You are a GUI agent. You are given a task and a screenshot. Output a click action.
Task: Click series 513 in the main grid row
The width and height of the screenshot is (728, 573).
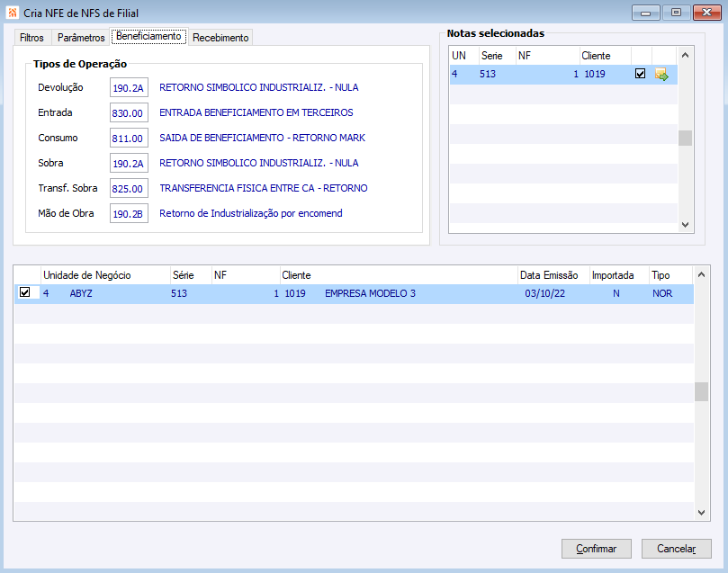(179, 293)
